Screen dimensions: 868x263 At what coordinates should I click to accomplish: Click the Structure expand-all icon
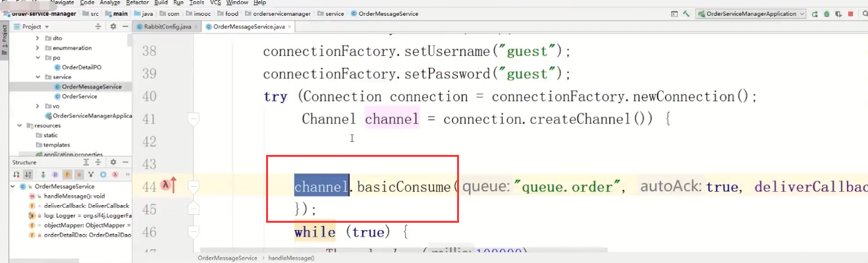86,162
